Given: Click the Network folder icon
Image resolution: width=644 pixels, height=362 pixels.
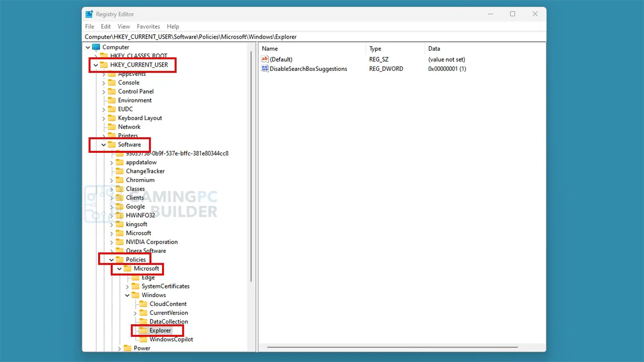Looking at the screenshot, I should click(x=112, y=127).
